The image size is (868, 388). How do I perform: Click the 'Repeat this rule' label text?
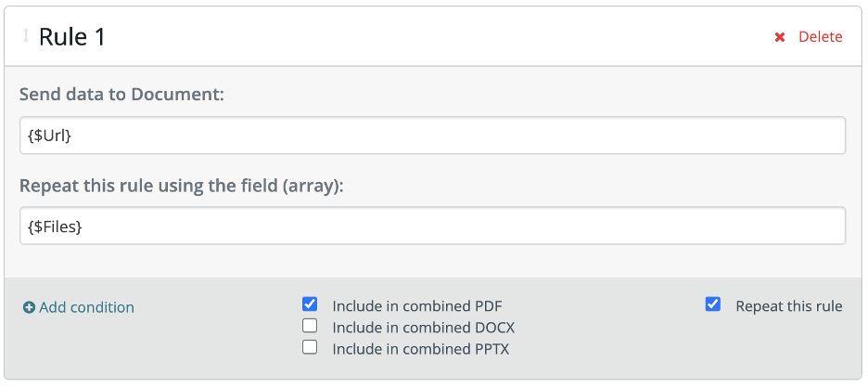click(788, 305)
